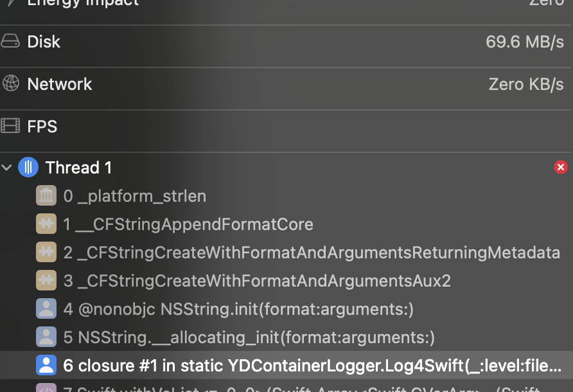Click the FPS filmstrip icon
The width and height of the screenshot is (573, 392).
10,126
